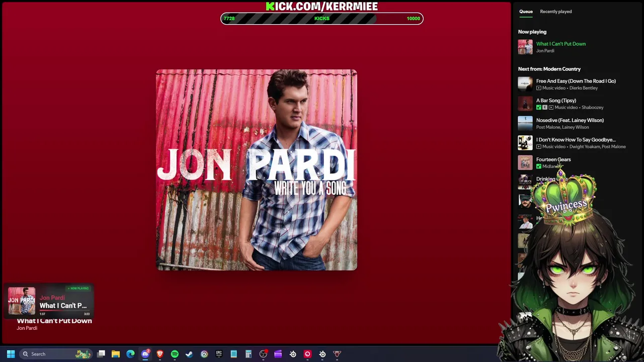Image resolution: width=644 pixels, height=362 pixels.
Task: Click the 7728 kicks current value
Action: pos(229,19)
